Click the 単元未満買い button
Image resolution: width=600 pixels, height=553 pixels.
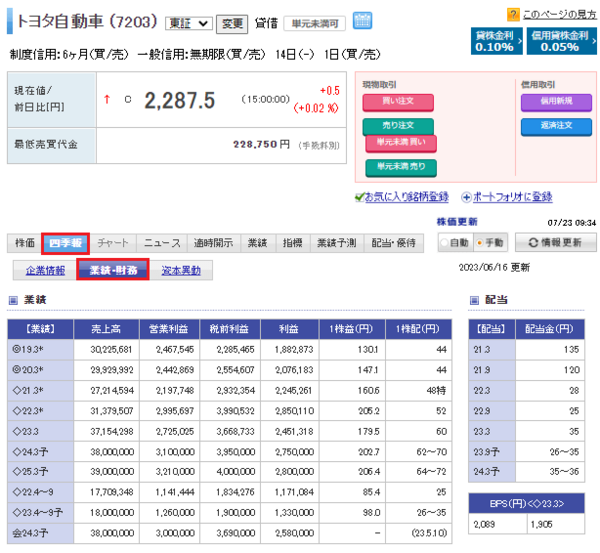401,143
